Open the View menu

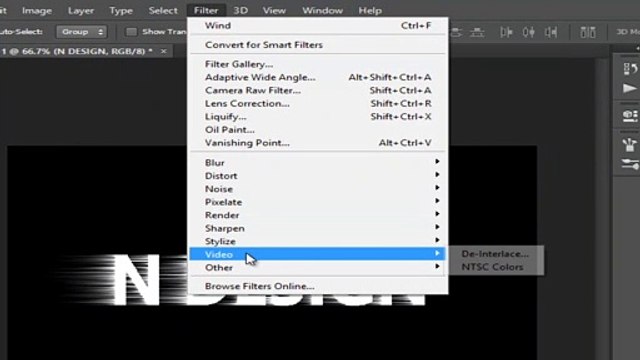click(274, 11)
